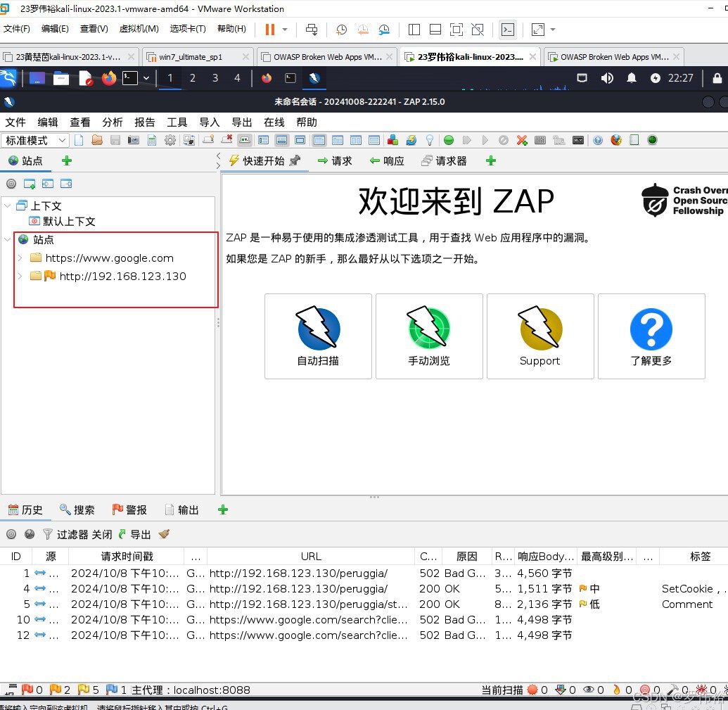Switch to 请求器 tab
The image size is (728, 710).
pos(444,161)
